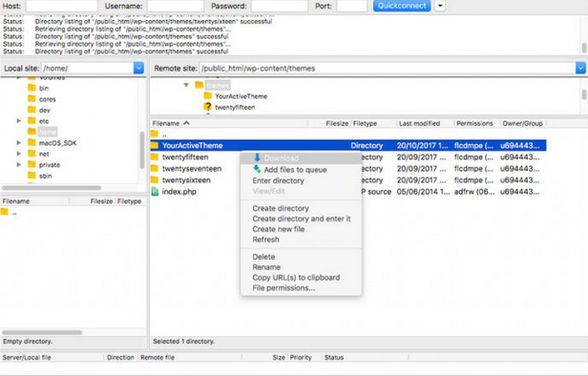Open the Remote site path dropdown

coord(580,68)
